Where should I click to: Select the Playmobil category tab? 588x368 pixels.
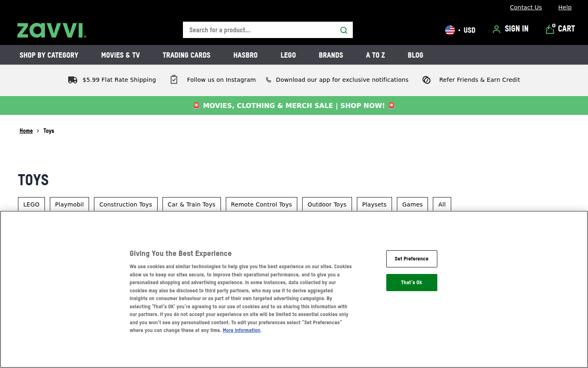[x=69, y=204]
